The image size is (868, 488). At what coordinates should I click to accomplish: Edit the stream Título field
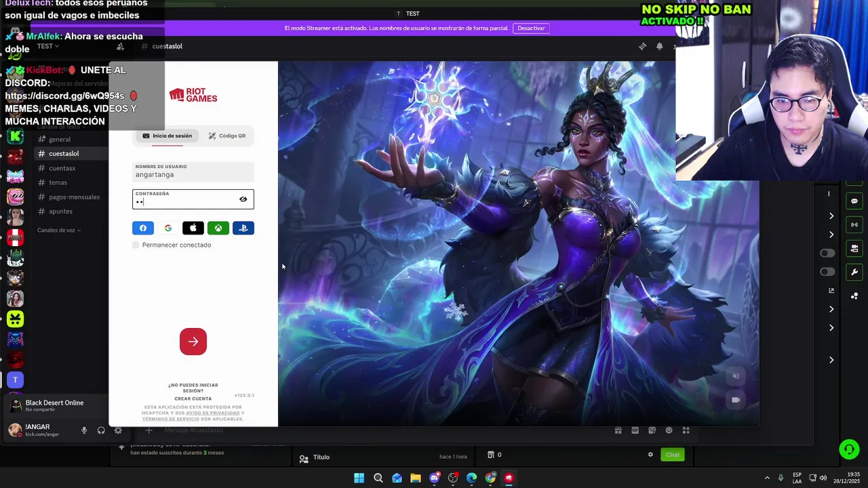[321, 457]
